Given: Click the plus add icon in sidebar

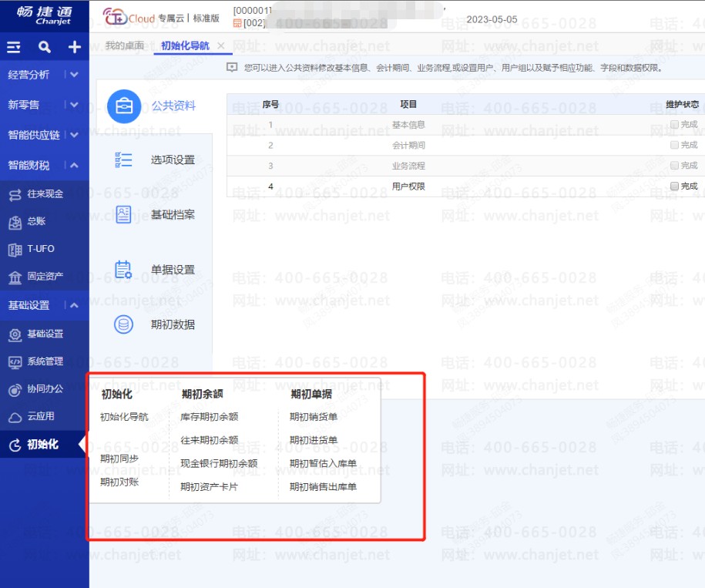Looking at the screenshot, I should pyautogui.click(x=74, y=47).
